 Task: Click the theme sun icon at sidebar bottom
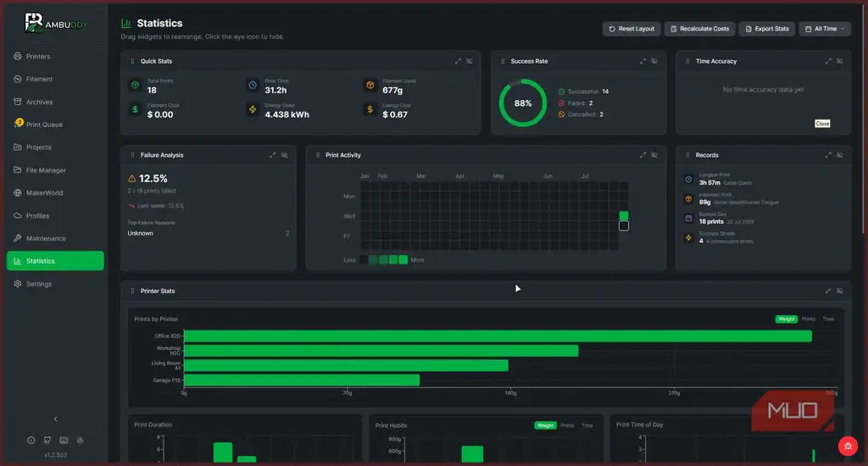[81, 441]
